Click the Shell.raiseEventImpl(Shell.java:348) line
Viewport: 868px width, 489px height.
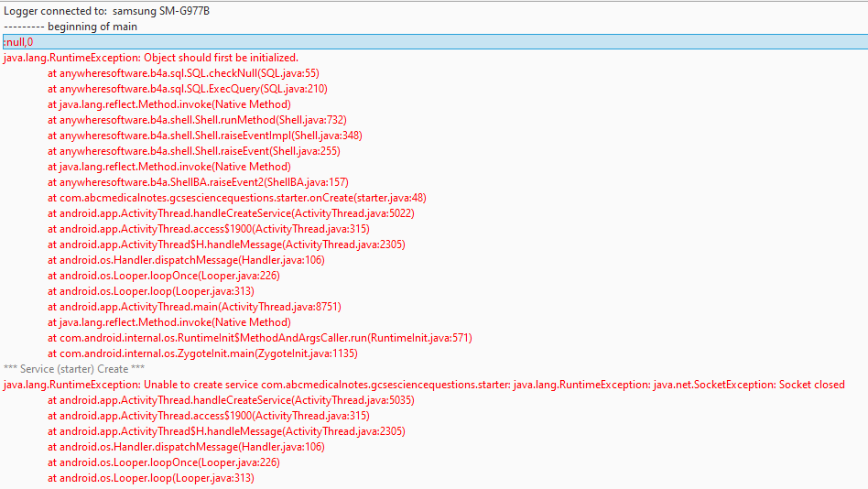[x=205, y=136]
